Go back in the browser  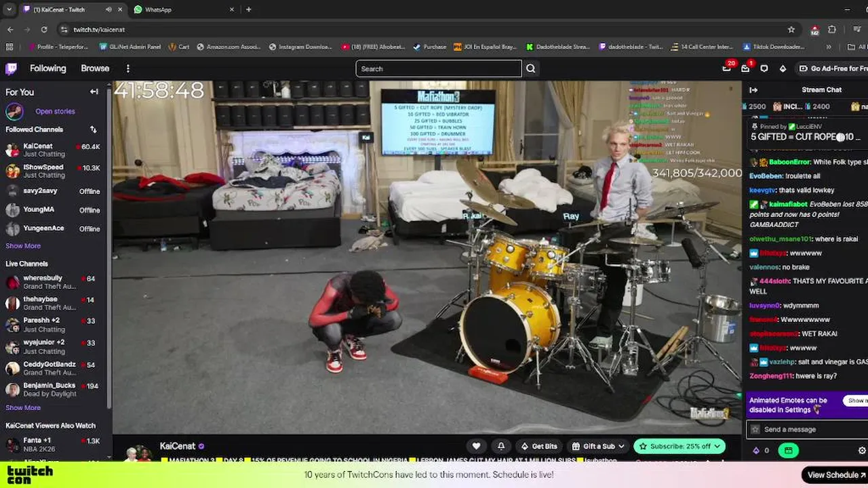pyautogui.click(x=10, y=30)
